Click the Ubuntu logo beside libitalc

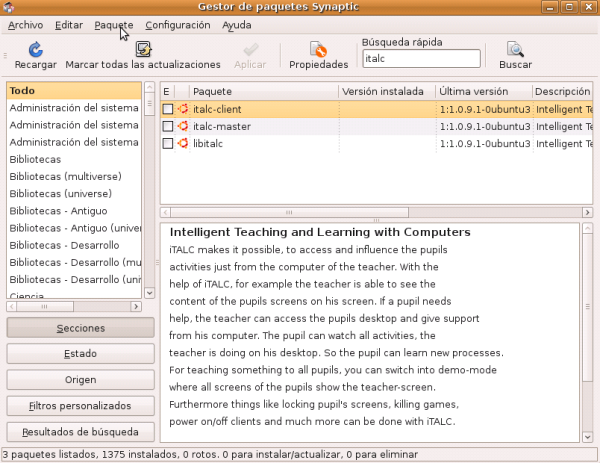[182, 143]
